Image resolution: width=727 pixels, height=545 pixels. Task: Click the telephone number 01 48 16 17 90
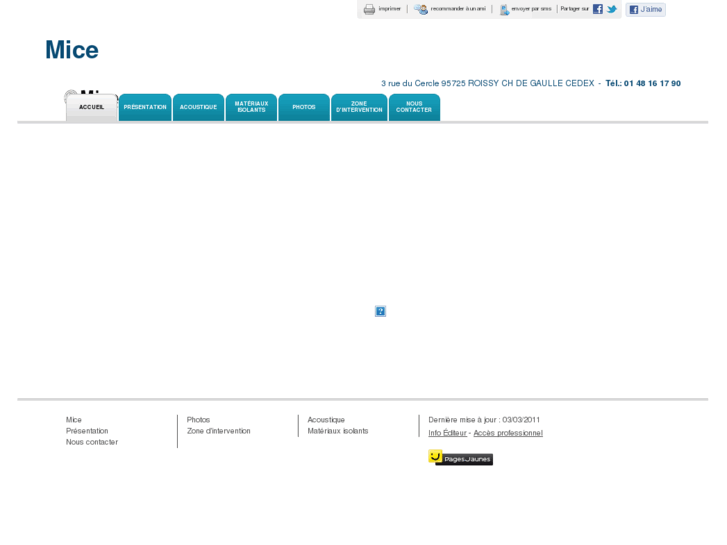point(652,83)
